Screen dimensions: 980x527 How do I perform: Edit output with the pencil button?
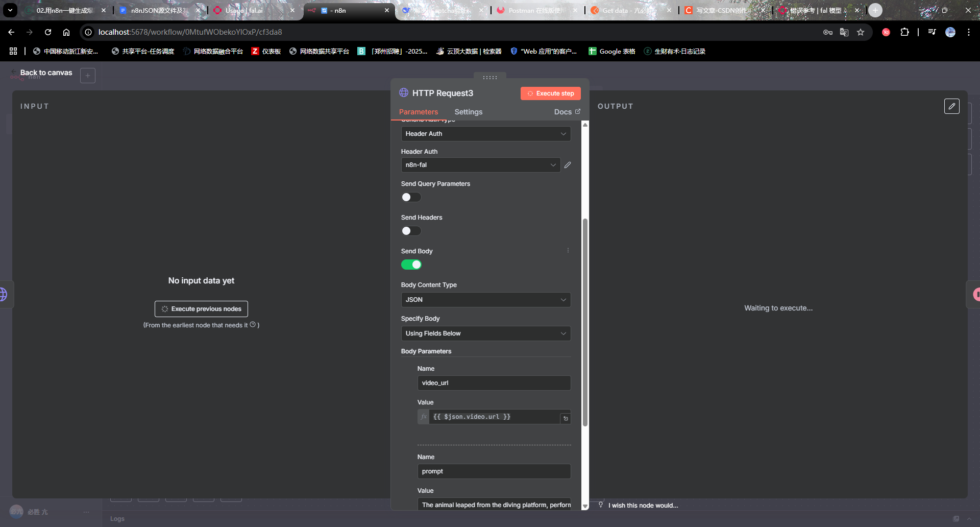pyautogui.click(x=951, y=106)
